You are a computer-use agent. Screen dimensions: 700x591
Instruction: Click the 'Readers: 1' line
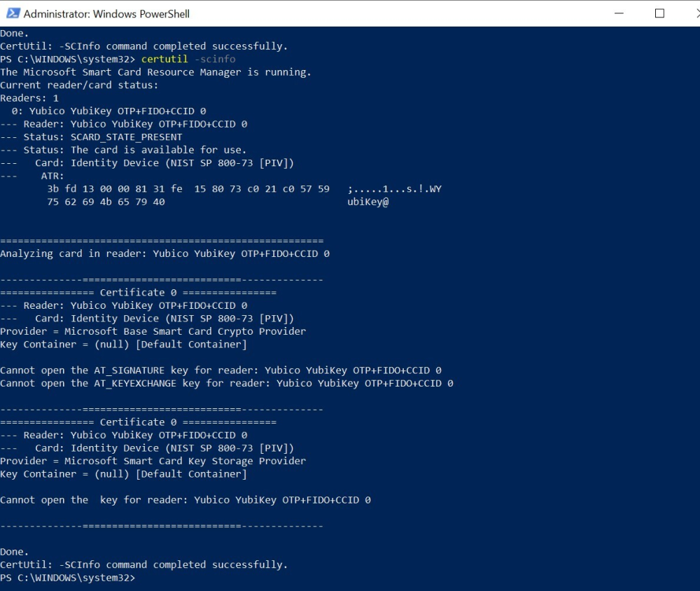coord(29,98)
